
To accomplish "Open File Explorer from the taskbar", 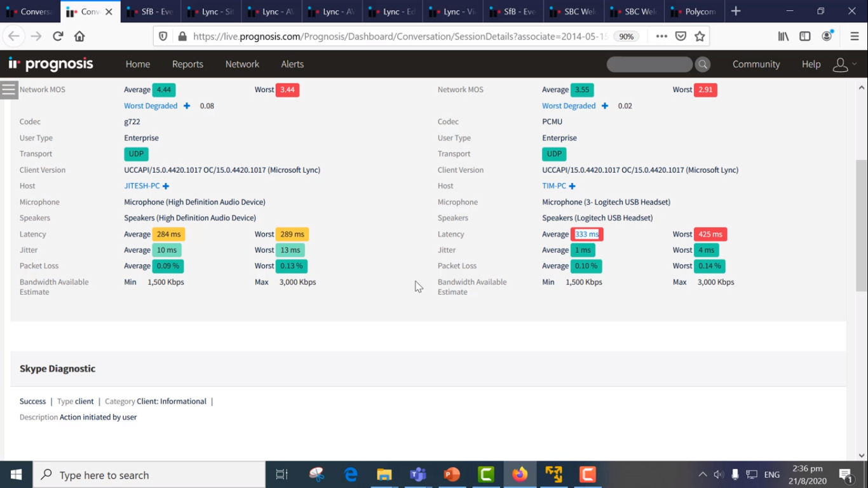I will (x=384, y=475).
